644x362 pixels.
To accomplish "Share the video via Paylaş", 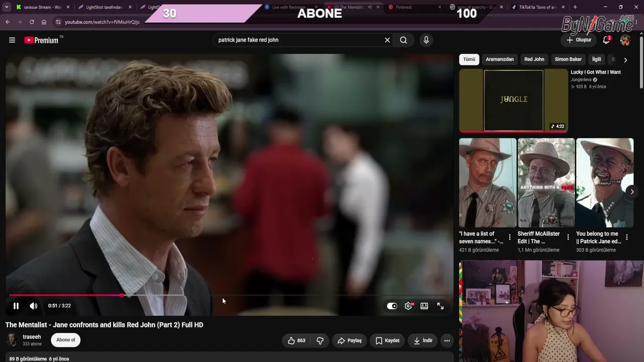I will tap(349, 340).
